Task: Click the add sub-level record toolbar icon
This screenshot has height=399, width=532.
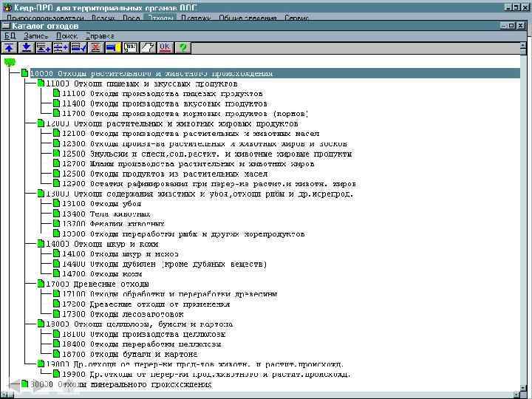Action: coord(61,48)
